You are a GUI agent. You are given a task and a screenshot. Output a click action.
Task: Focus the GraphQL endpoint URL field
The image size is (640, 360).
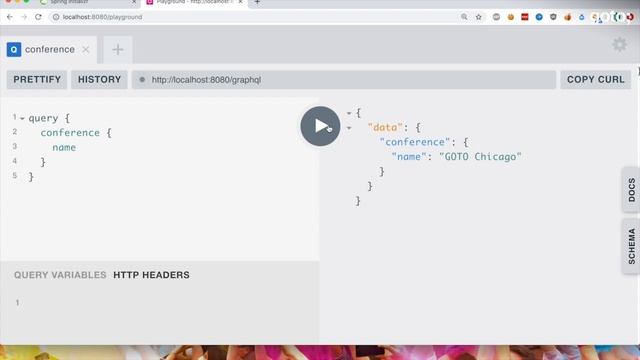pos(344,80)
